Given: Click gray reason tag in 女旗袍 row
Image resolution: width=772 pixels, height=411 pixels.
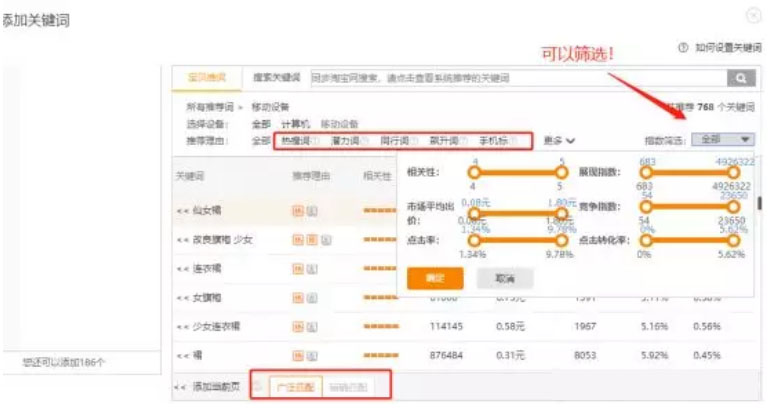Looking at the screenshot, I should tap(312, 298).
